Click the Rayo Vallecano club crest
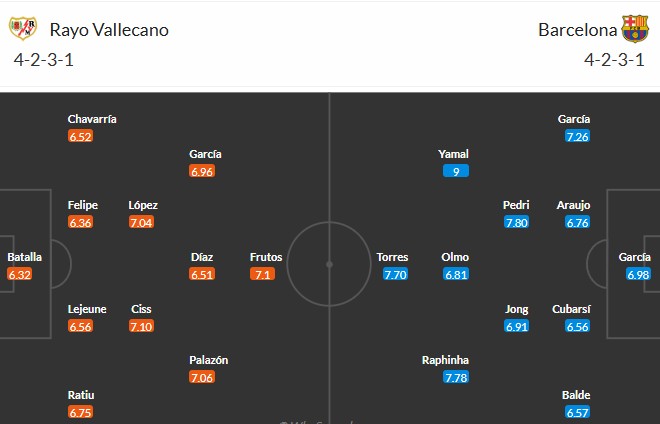The image size is (660, 424). click(x=23, y=29)
